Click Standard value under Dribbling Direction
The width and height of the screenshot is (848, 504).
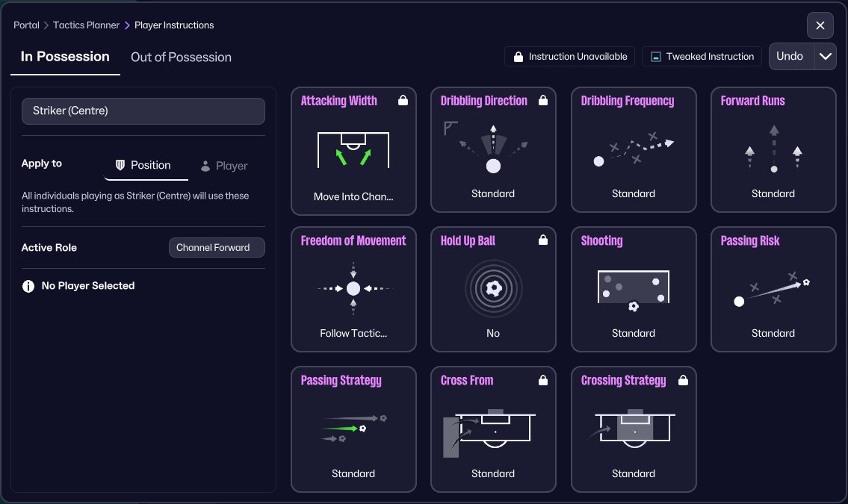[492, 193]
